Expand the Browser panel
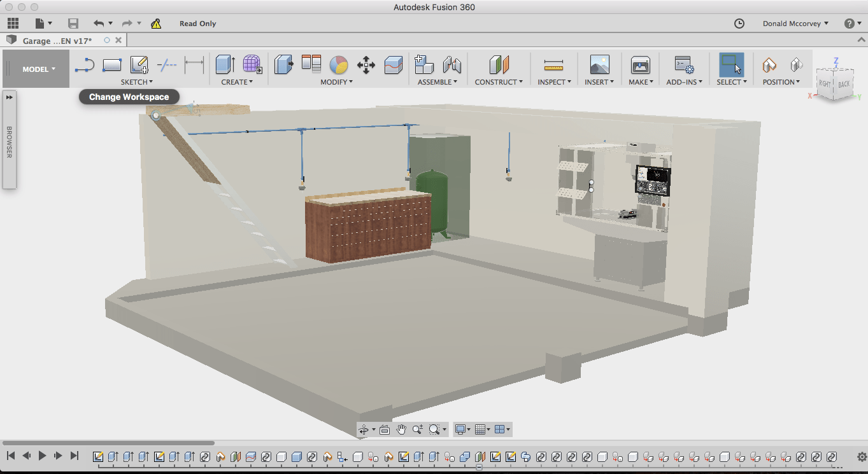 (x=10, y=97)
